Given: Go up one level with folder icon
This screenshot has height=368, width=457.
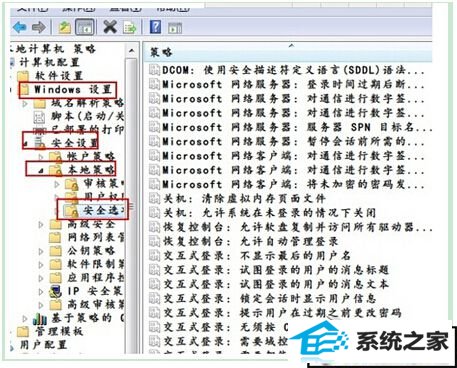Looking at the screenshot, I should [x=64, y=27].
